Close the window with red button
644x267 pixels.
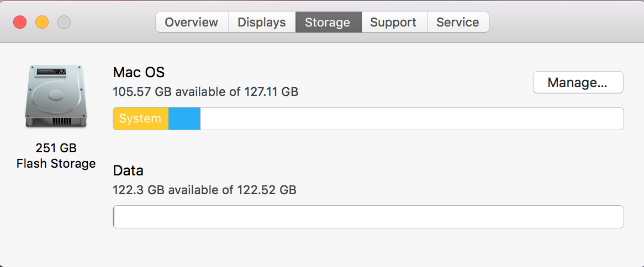click(20, 23)
